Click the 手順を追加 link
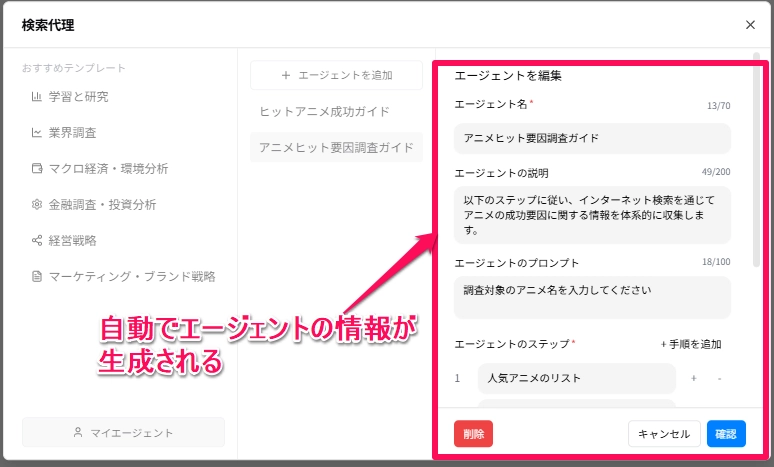Viewport: 774px width, 467px height. [691, 344]
